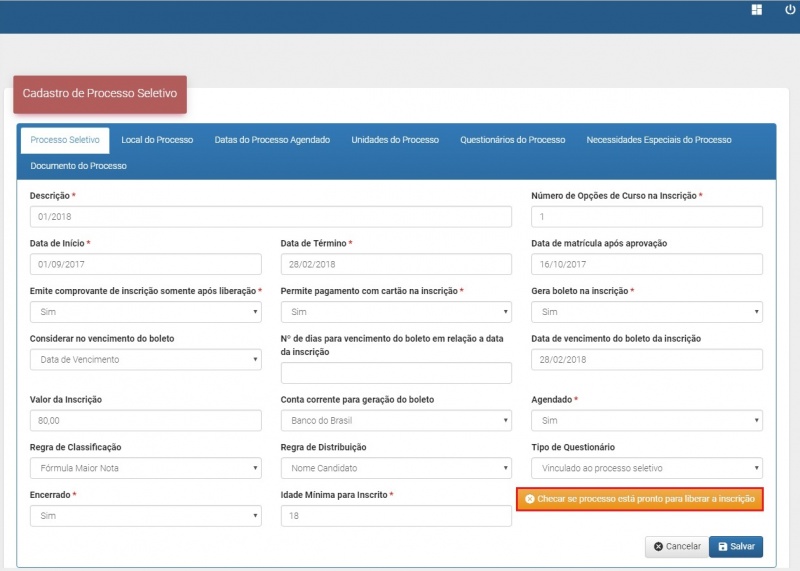Viewport: 800px width, 571px height.
Task: Click the Cancelar button
Action: pyautogui.click(x=674, y=547)
